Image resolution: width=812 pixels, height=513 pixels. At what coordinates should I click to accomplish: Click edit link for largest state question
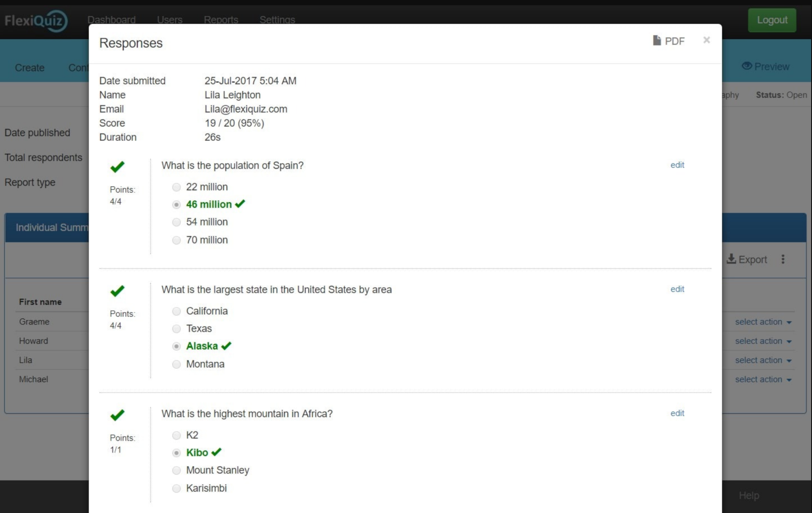pos(677,289)
